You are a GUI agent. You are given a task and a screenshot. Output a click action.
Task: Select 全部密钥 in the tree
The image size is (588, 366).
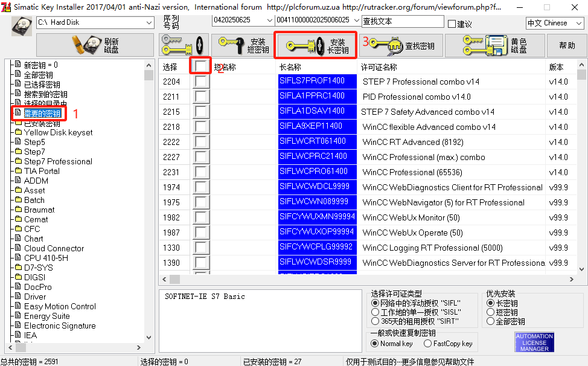[x=38, y=75]
